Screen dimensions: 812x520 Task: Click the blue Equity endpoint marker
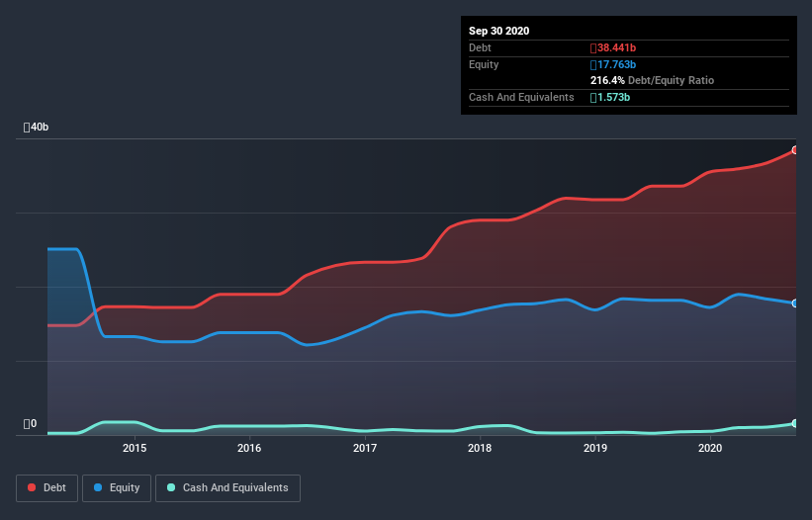click(x=795, y=303)
